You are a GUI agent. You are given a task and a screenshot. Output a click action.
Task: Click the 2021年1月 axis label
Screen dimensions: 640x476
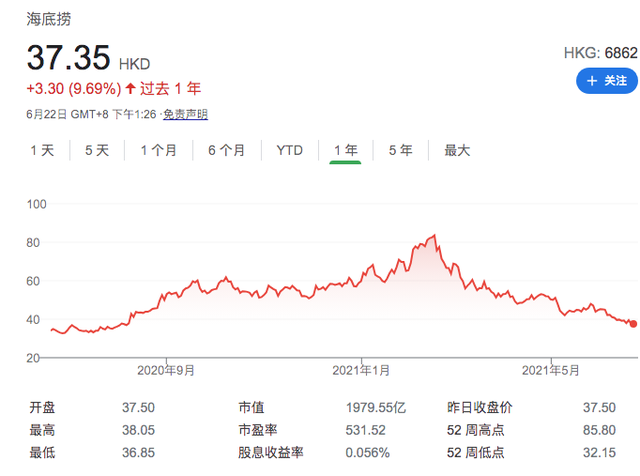tap(361, 371)
